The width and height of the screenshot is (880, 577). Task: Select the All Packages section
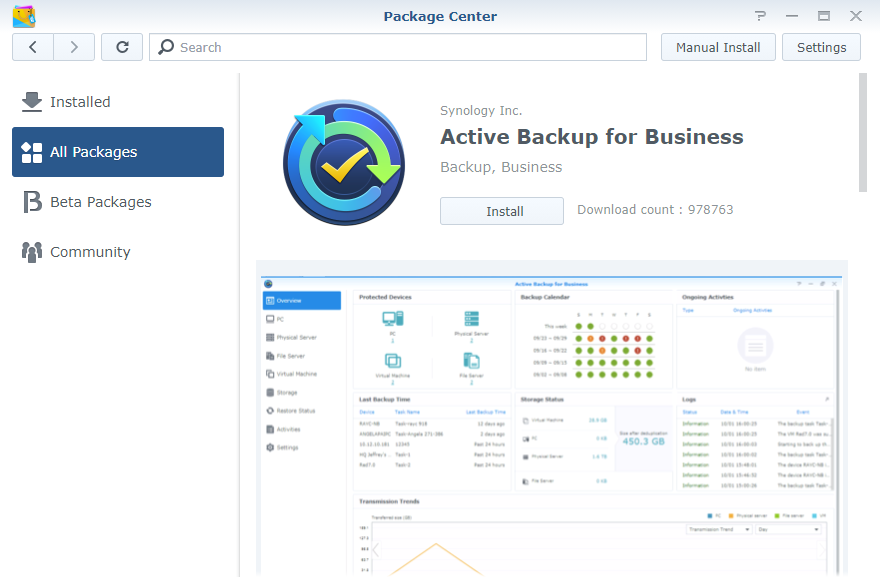118,152
